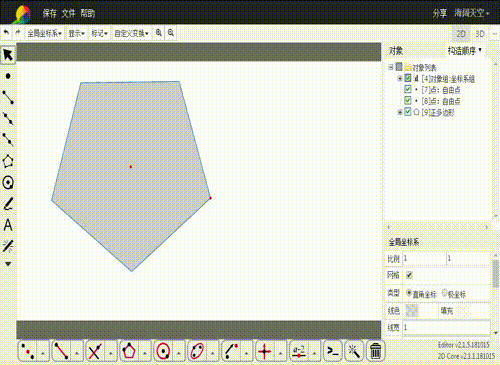The height and width of the screenshot is (365, 500).
Task: Click the second 比例 scale input field
Action: tap(468, 258)
